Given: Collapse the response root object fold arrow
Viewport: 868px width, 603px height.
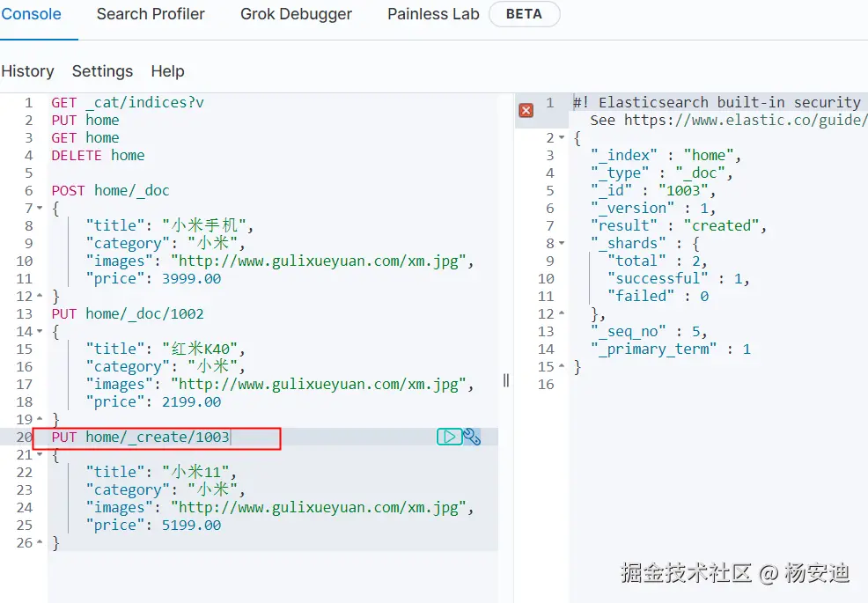Looking at the screenshot, I should 563,138.
